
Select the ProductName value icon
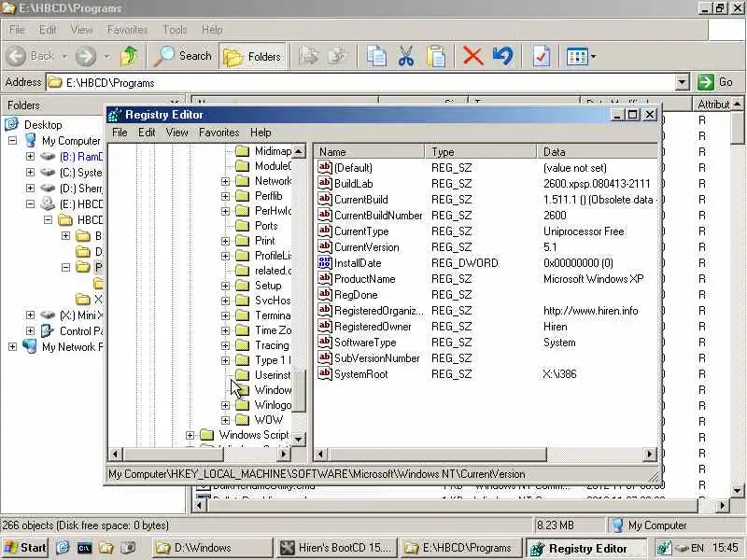click(324, 278)
